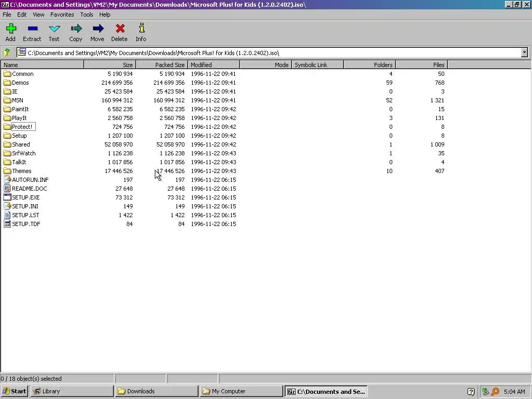The image size is (532, 399).
Task: Open the Help menu
Action: click(x=105, y=15)
